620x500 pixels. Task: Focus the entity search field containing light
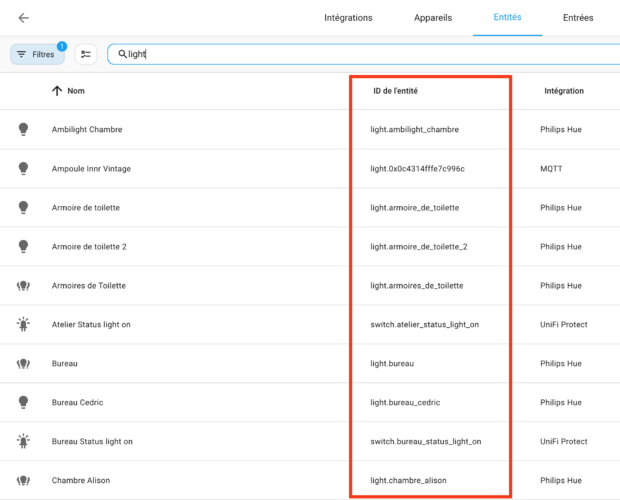pos(364,54)
